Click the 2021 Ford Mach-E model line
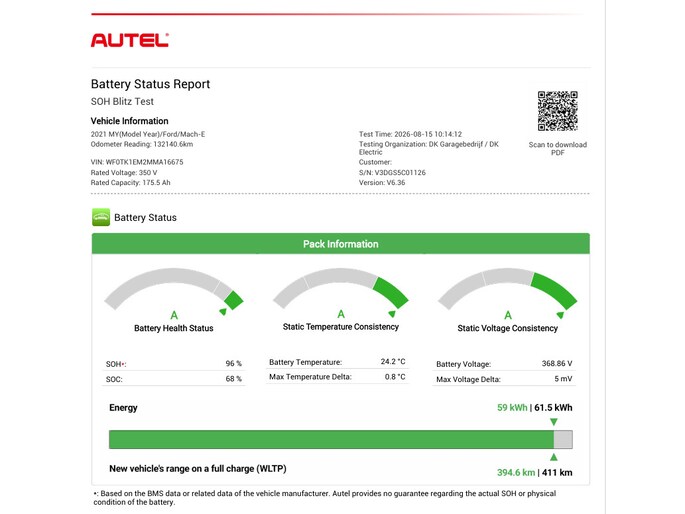This screenshot has width=685, height=514. pyautogui.click(x=148, y=134)
